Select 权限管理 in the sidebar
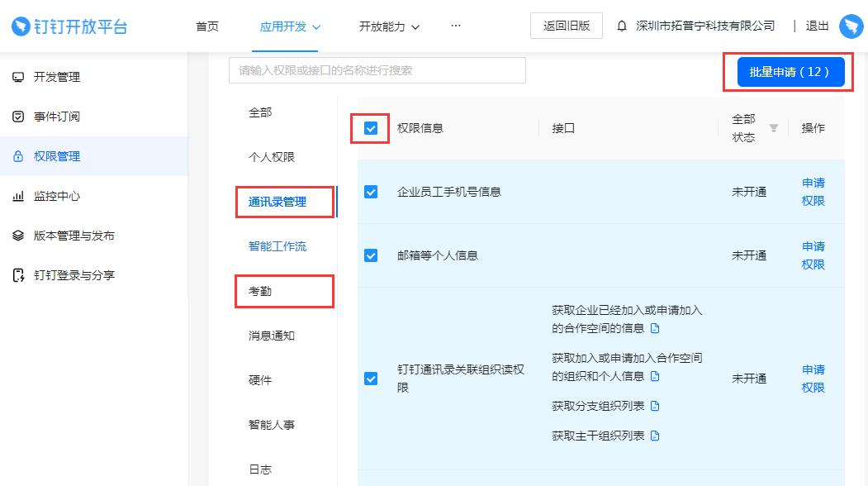 (94, 156)
